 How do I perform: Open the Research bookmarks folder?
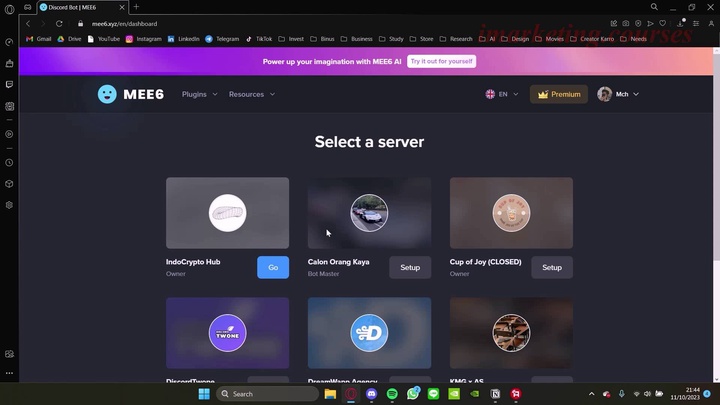tap(455, 39)
